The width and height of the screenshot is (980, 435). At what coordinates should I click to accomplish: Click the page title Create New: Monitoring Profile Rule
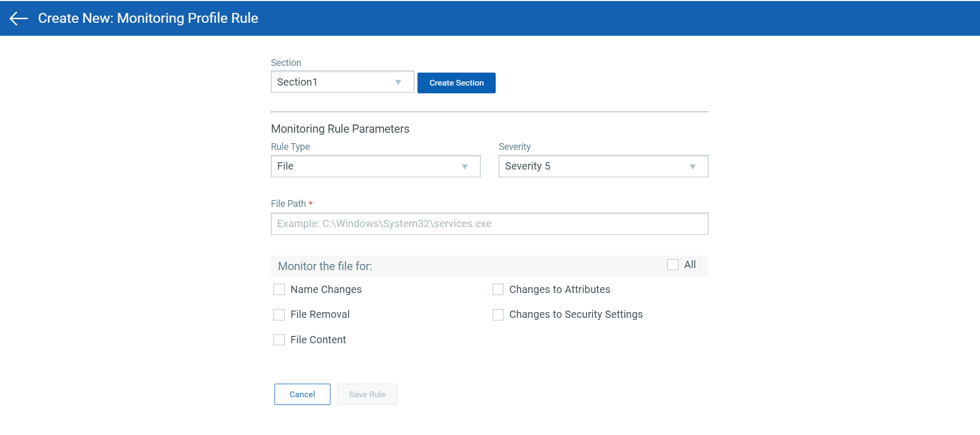(x=148, y=18)
